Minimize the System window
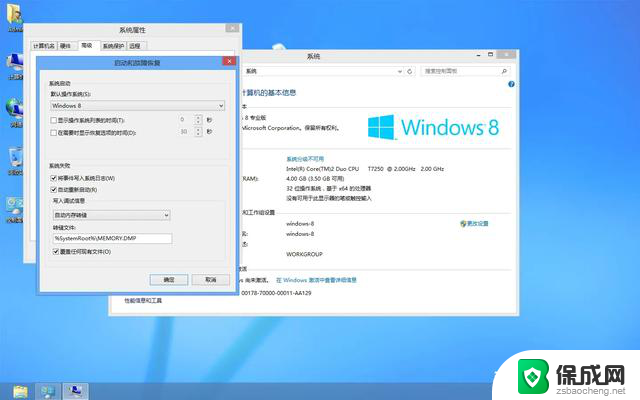This screenshot has width=640, height=400. (478, 55)
